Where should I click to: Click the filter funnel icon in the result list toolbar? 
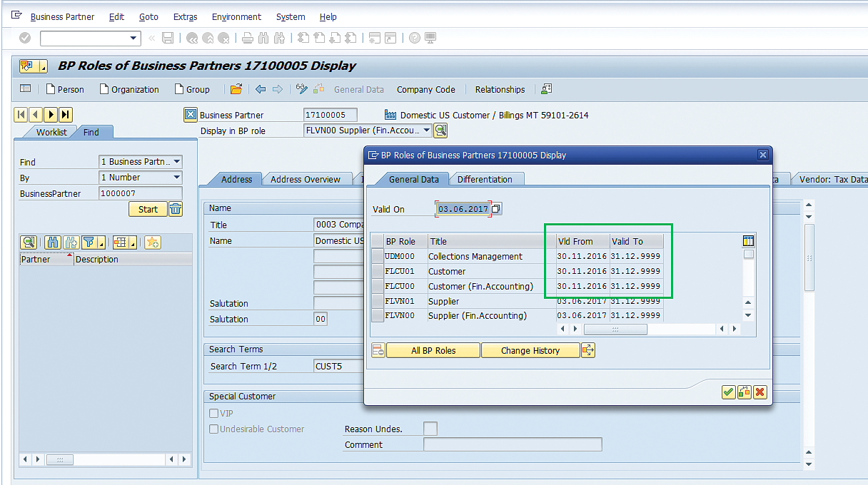(x=89, y=242)
